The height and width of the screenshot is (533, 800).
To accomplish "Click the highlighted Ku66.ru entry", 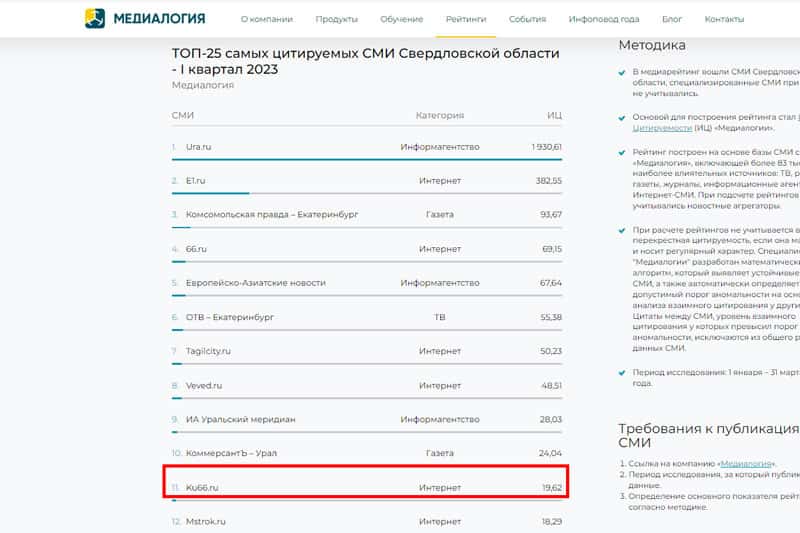I will coord(202,488).
